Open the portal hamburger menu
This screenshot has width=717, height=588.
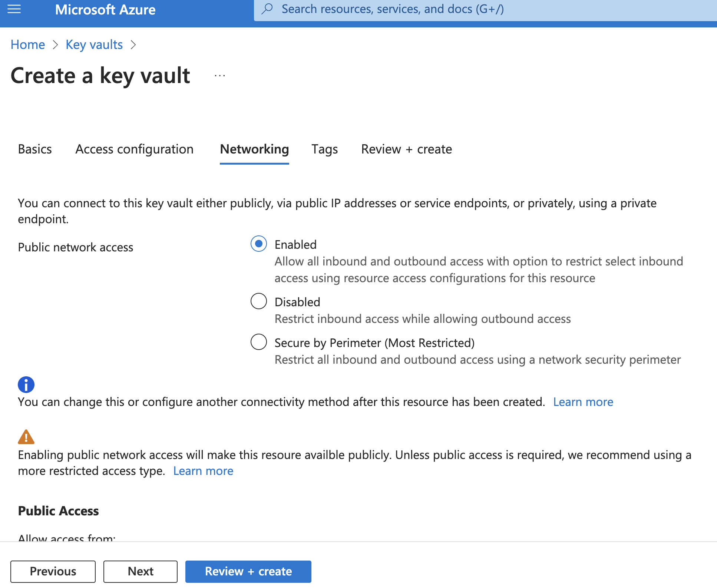click(x=14, y=9)
